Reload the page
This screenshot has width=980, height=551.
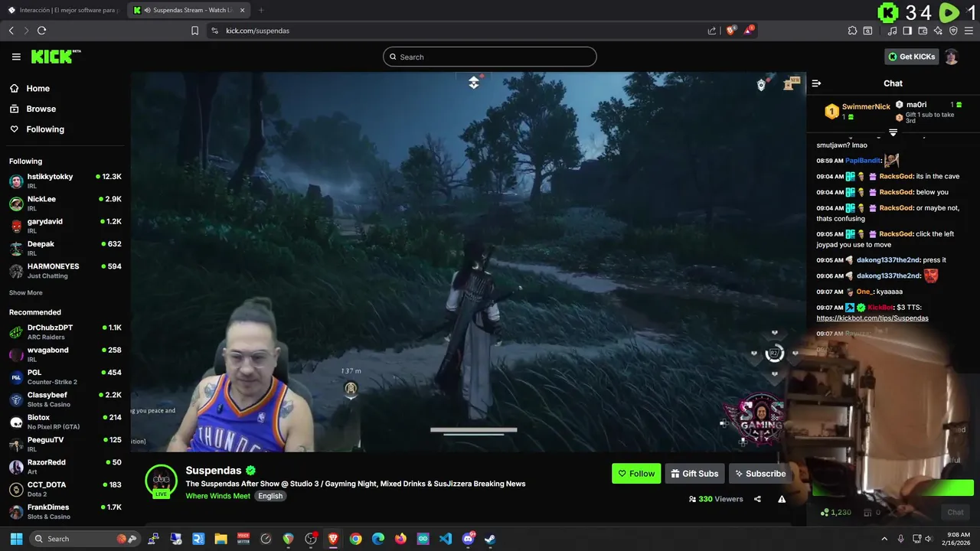pos(41,31)
